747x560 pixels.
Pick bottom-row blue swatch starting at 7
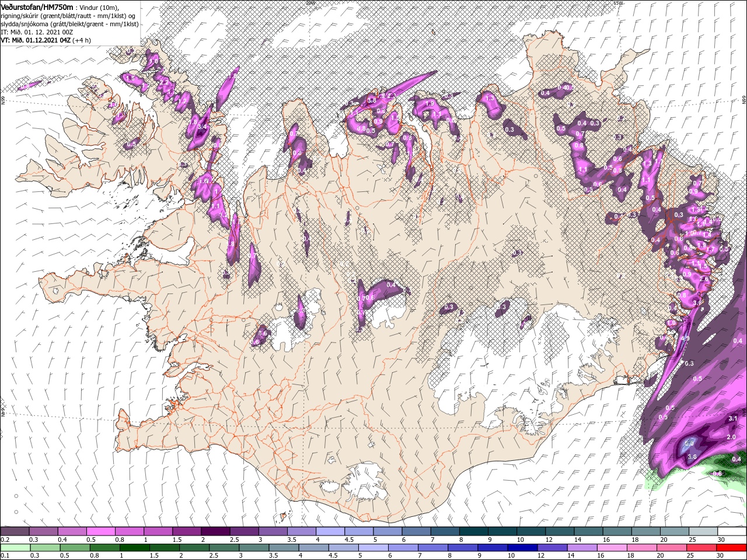tap(432, 548)
